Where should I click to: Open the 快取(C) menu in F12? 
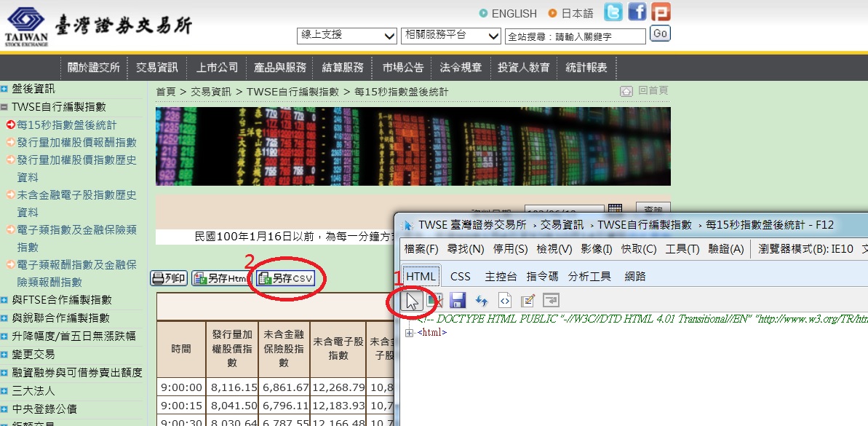click(639, 249)
